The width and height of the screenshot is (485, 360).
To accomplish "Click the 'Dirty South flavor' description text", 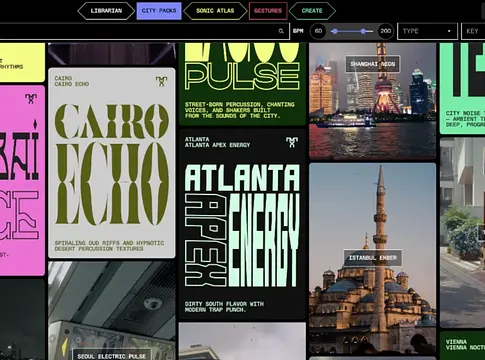I will [x=224, y=307].
